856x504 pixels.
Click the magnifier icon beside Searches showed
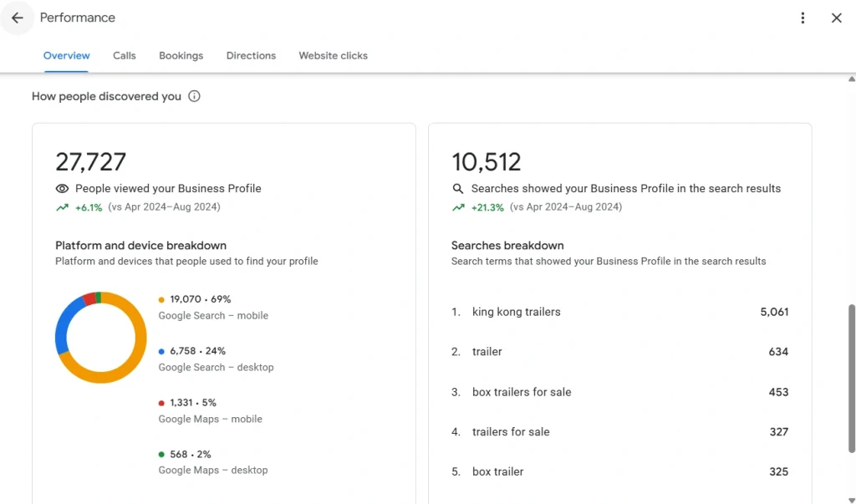tap(458, 189)
